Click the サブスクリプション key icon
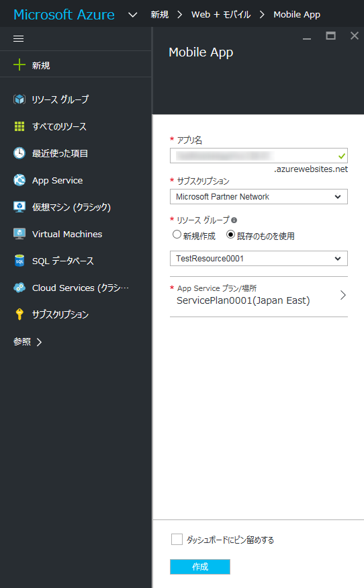Screen dimensions: 364x588 [19, 314]
